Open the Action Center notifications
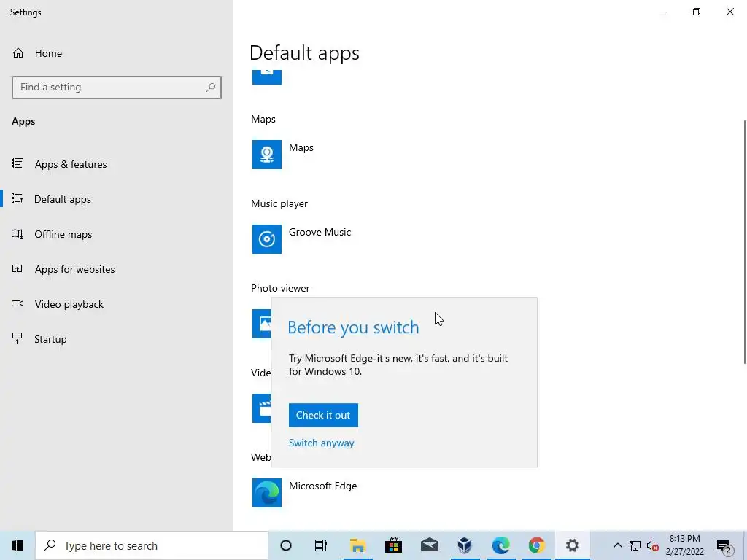 724,545
